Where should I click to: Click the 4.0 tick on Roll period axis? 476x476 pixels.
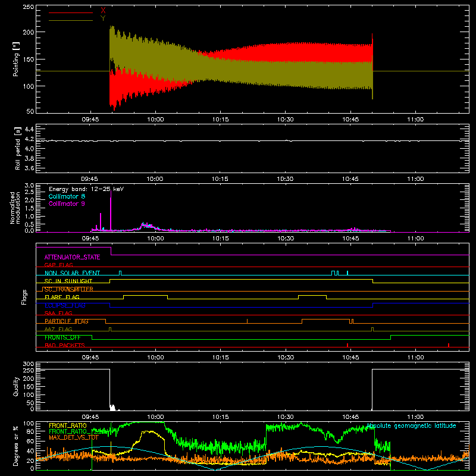click(29, 149)
